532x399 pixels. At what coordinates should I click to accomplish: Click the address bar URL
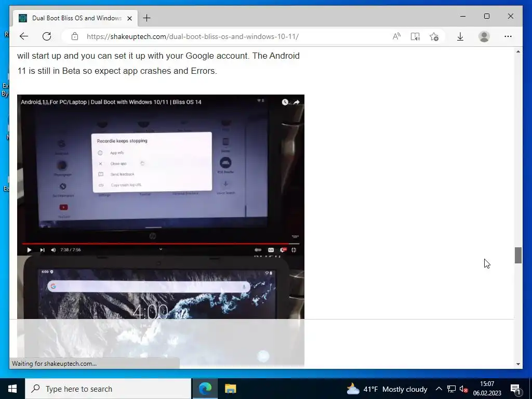click(192, 36)
